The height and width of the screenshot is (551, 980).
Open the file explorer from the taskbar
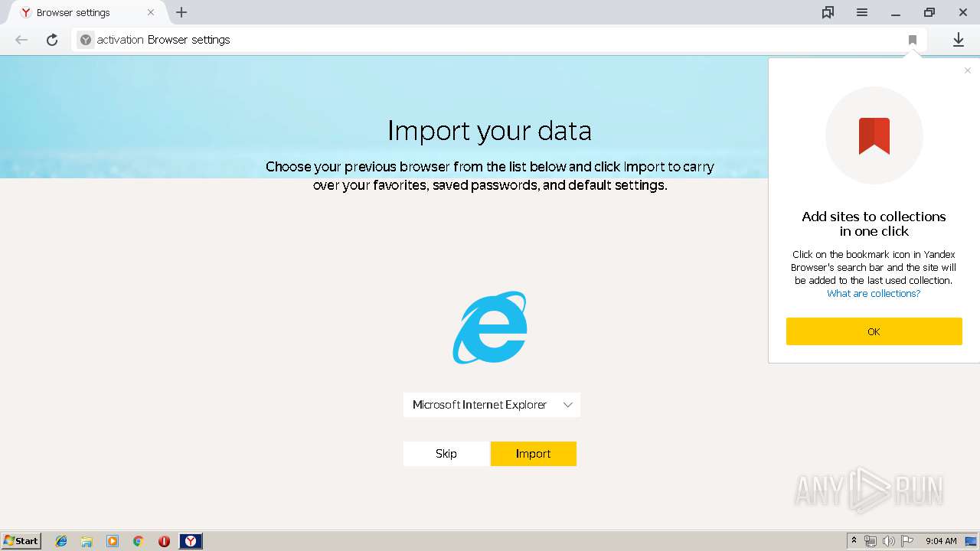(87, 541)
